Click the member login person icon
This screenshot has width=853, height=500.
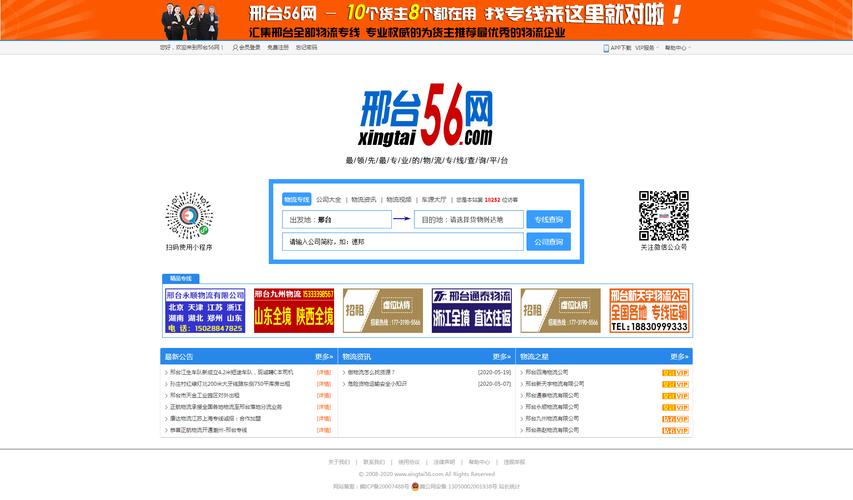click(235, 48)
